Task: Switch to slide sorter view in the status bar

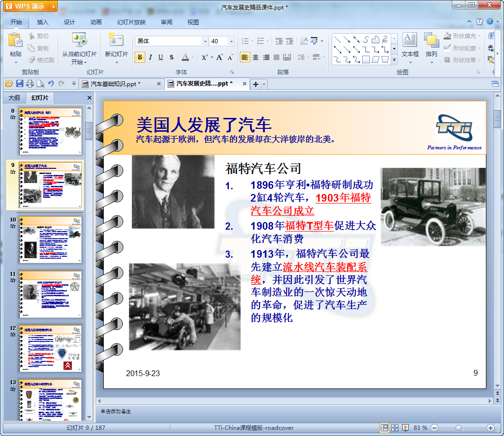Action: click(395, 428)
